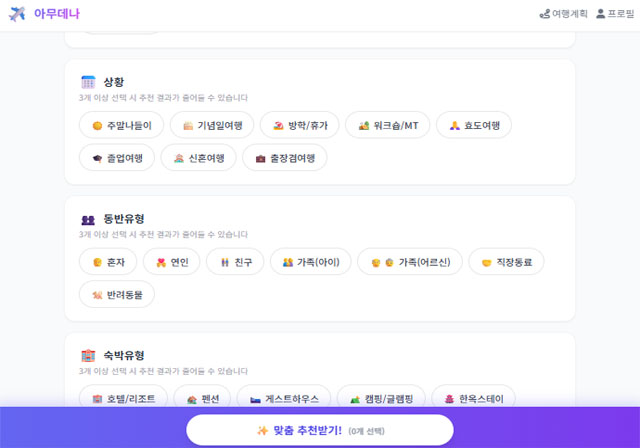Viewport: 640px width, 448px height.
Task: Choose the 한옥스테이 lodging chip
Action: (x=473, y=398)
